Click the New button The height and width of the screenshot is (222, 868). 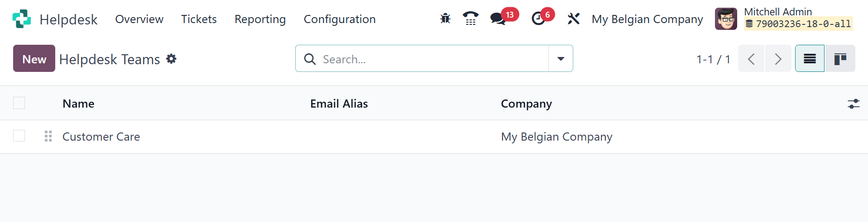point(34,59)
